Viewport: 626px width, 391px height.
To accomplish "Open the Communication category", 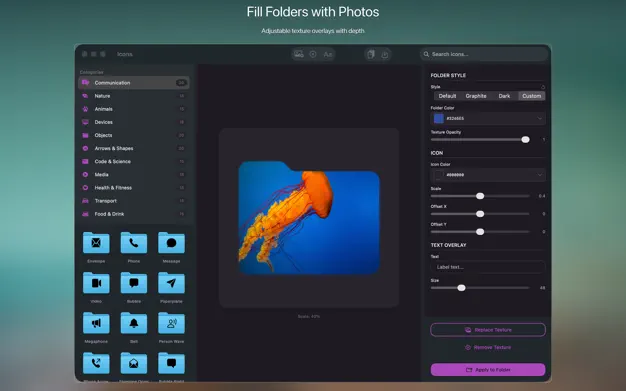I will click(134, 83).
